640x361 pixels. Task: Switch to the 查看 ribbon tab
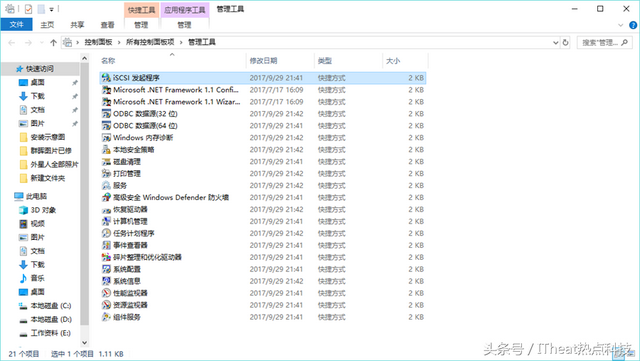[107, 25]
